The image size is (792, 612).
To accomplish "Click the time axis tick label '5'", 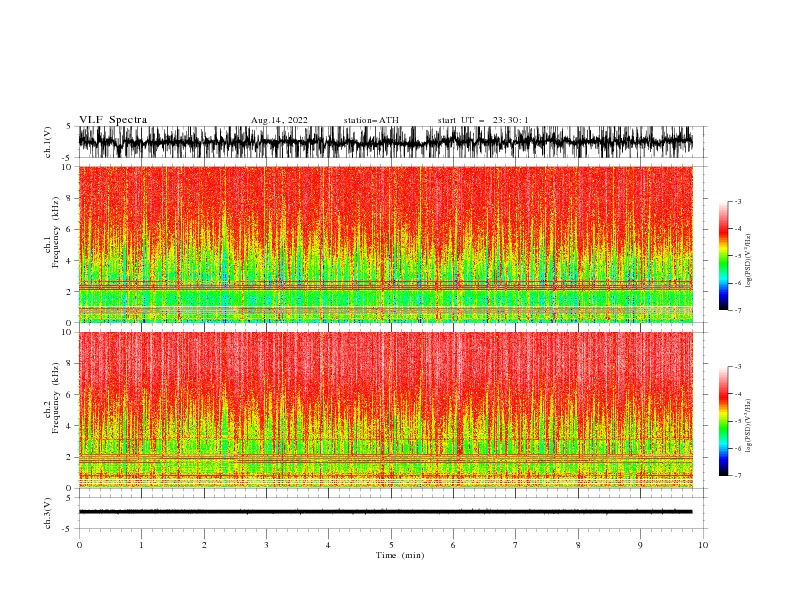I will click(x=391, y=545).
